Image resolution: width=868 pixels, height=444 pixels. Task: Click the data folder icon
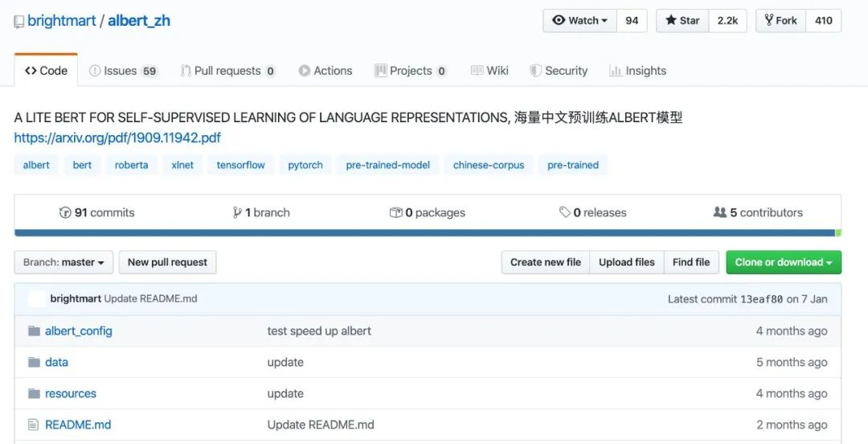(35, 362)
